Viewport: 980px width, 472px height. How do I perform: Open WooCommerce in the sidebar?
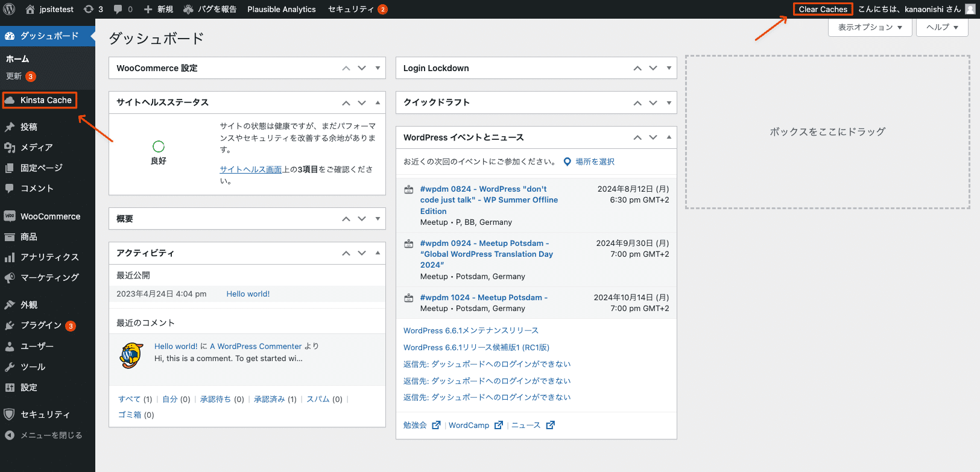coord(48,216)
